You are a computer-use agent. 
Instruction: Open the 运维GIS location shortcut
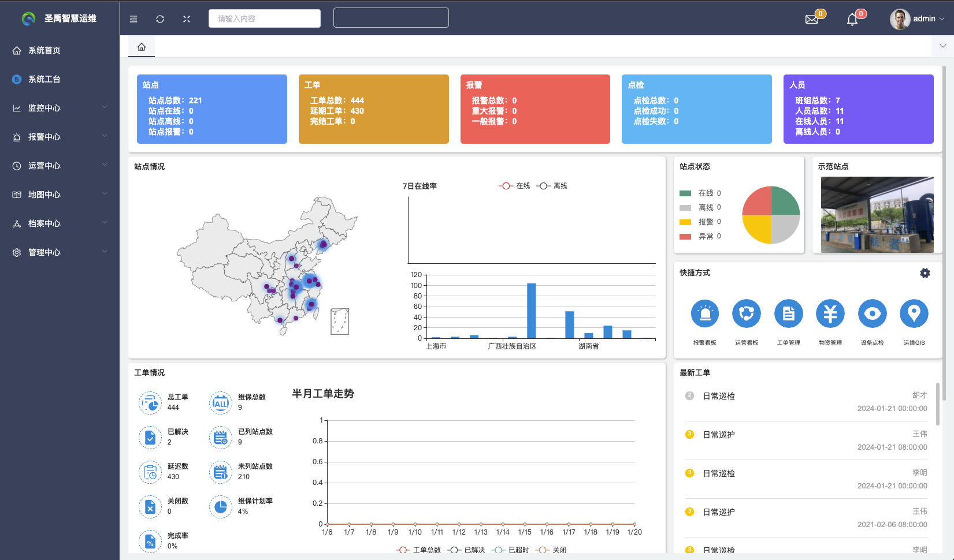point(914,313)
